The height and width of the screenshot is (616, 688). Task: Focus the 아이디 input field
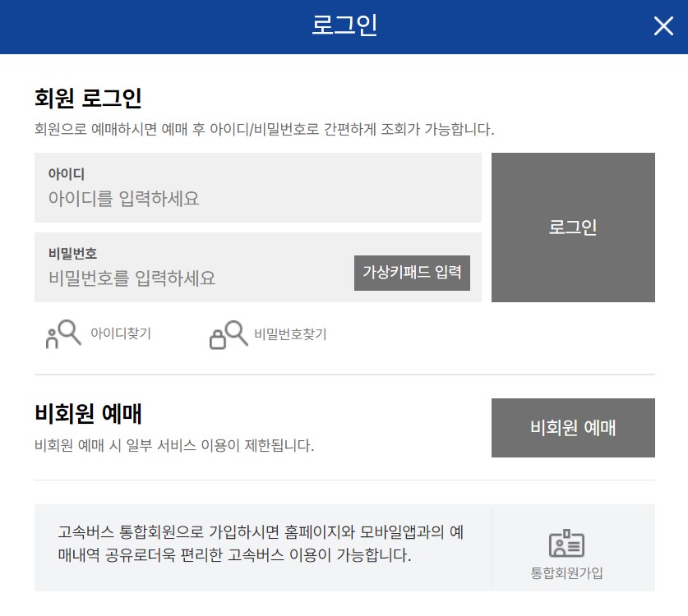pyautogui.click(x=258, y=187)
